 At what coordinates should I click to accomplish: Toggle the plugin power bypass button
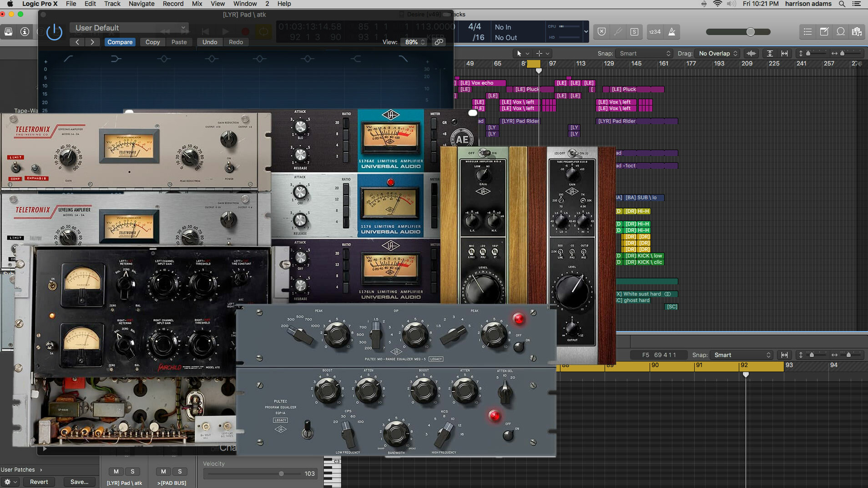tap(54, 32)
